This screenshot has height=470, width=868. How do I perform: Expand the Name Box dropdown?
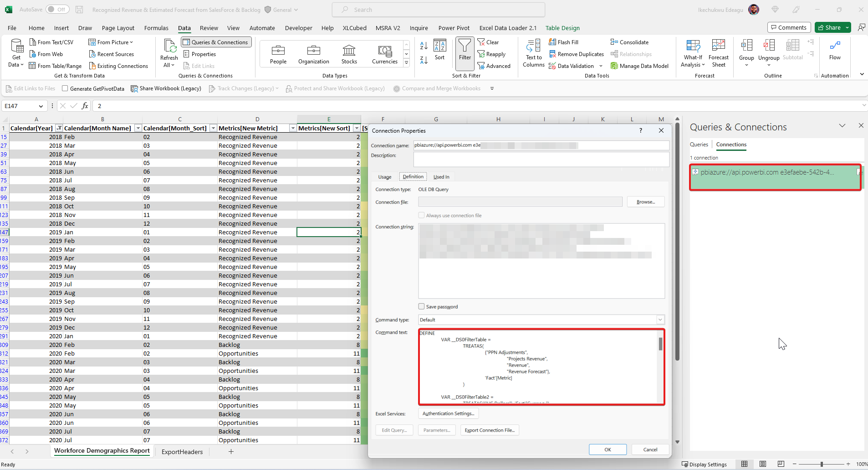tap(41, 106)
